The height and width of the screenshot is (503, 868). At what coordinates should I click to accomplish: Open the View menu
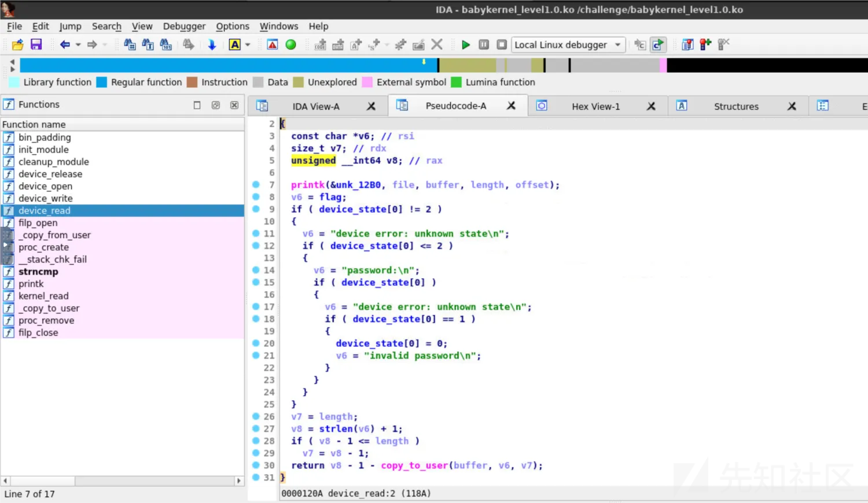pos(142,26)
